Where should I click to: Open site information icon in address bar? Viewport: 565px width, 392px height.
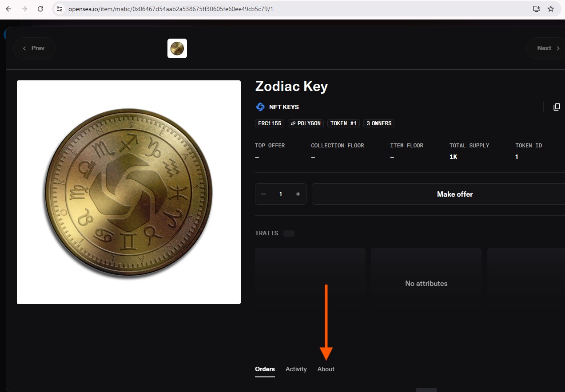(x=60, y=9)
